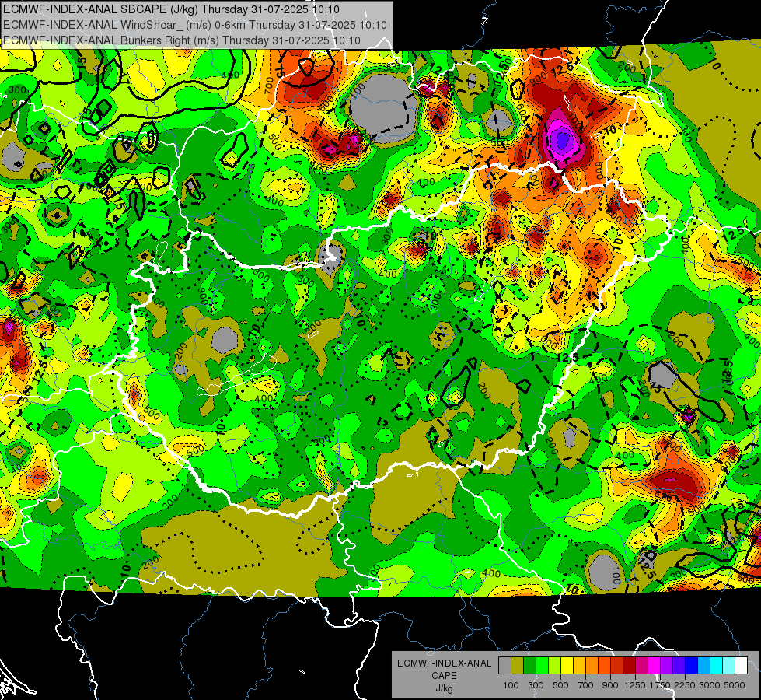The image size is (761, 700).
Task: Pick the cyan legend swatch
Action: coord(717,665)
